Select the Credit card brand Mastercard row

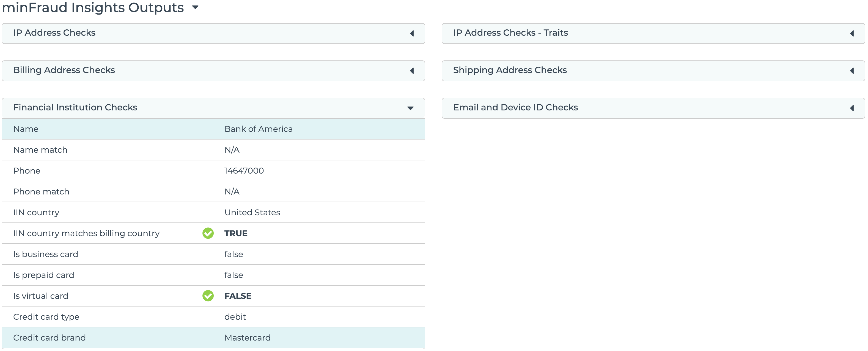coord(247,338)
